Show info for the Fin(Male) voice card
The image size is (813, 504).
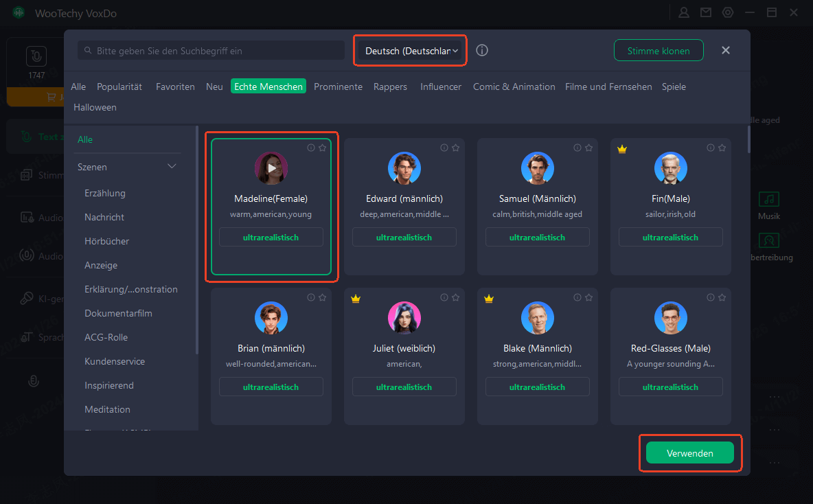711,148
